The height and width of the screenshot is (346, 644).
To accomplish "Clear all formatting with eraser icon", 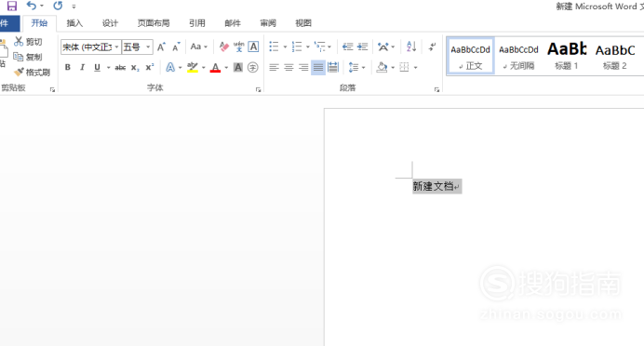I will coord(224,47).
